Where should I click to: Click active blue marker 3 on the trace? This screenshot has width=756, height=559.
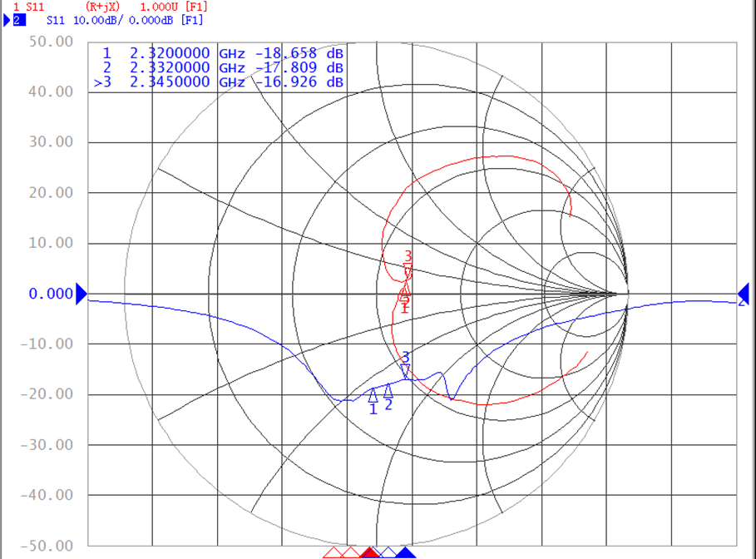[405, 370]
